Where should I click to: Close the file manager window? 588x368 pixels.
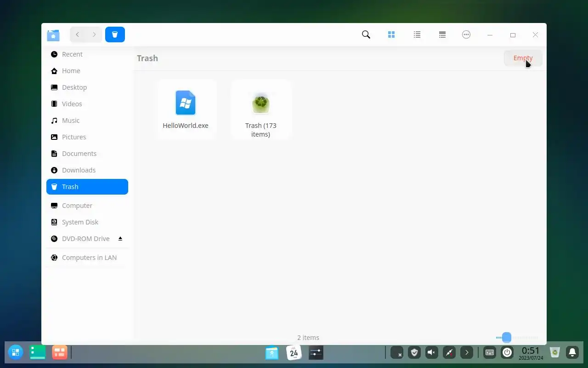point(535,35)
